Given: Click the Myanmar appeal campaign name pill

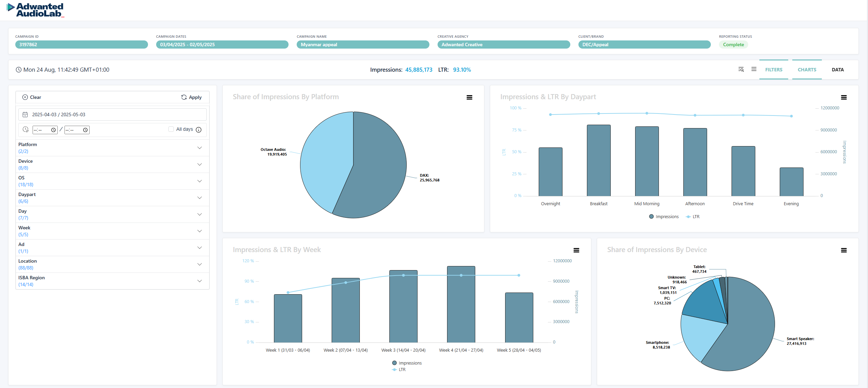Looking at the screenshot, I should tap(363, 45).
